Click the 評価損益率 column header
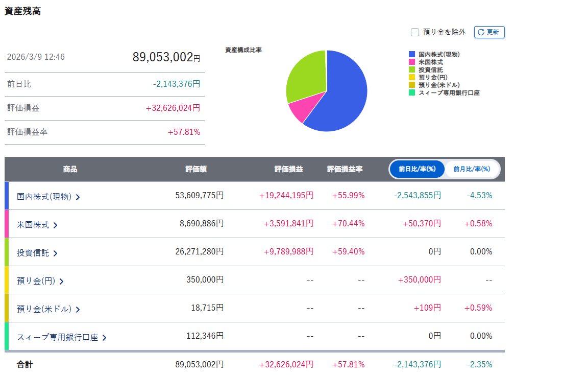 345,169
